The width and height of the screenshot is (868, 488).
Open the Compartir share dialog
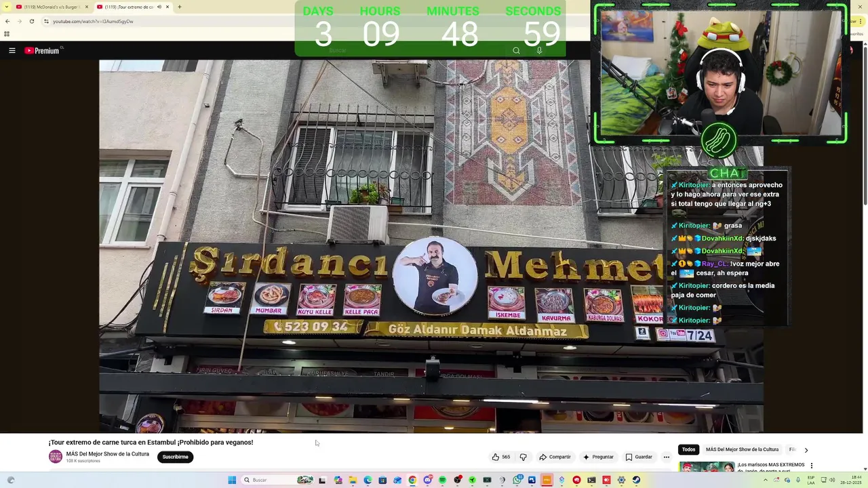[555, 457]
